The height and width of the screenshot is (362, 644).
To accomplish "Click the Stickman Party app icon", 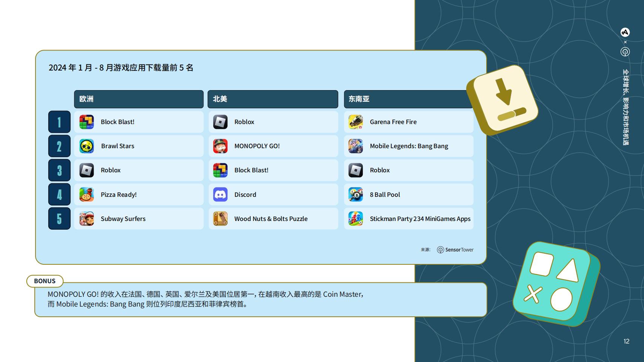I will tap(356, 219).
